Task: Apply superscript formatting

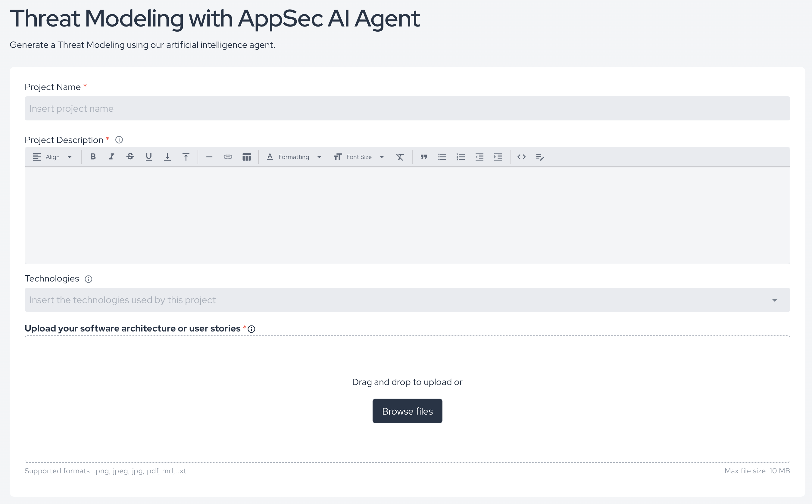Action: pyautogui.click(x=186, y=157)
